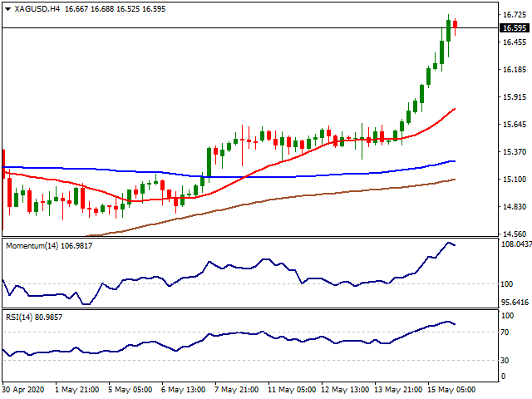Image resolution: width=532 pixels, height=399 pixels.
Task: Click the Momentum line's latest peak
Action: point(449,243)
